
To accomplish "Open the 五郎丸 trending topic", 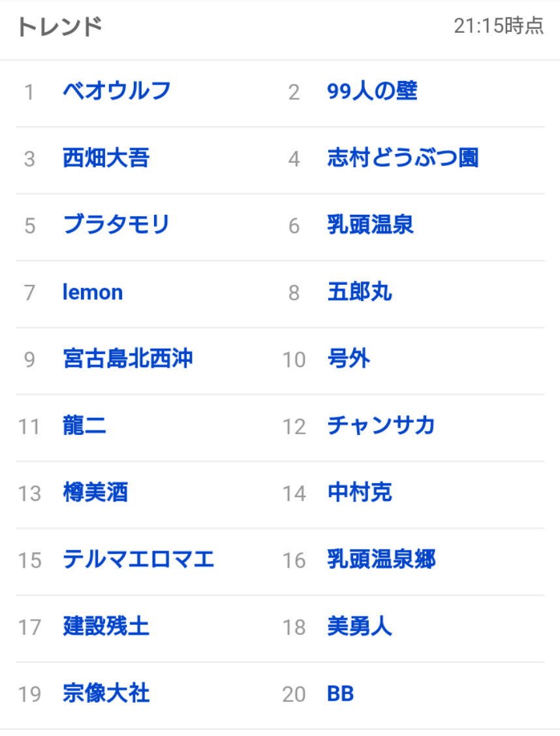I will (360, 292).
